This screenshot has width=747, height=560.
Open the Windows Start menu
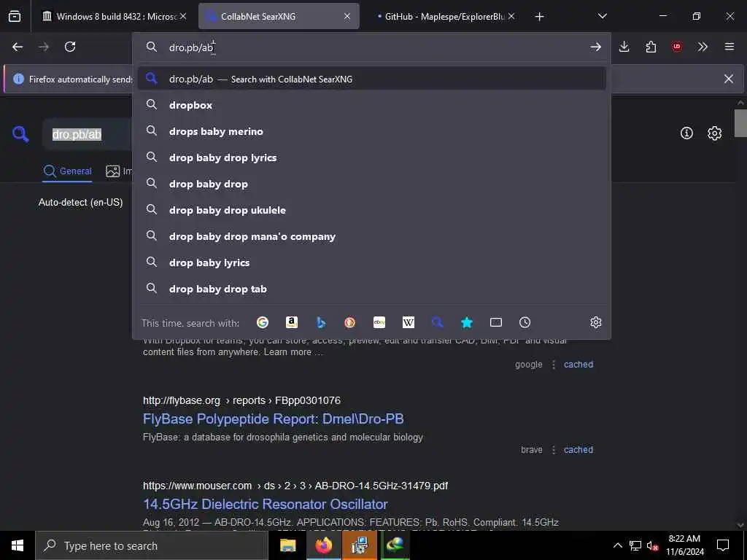pos(18,545)
